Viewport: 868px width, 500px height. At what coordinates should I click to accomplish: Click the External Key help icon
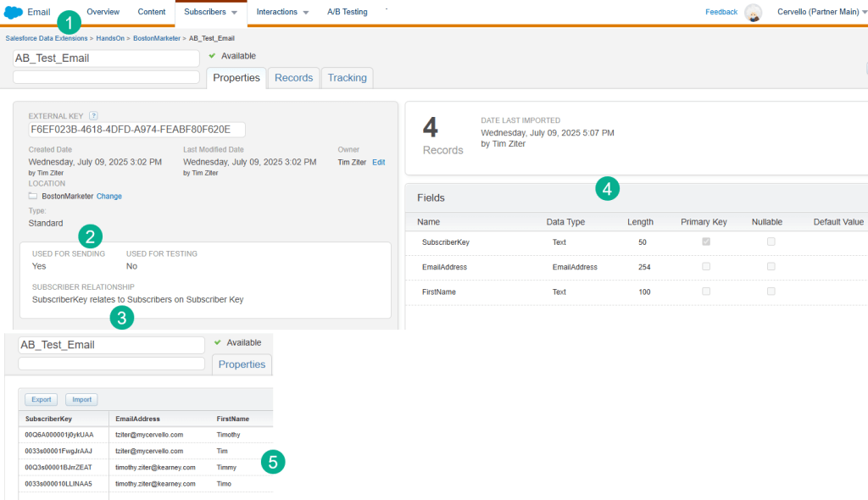(93, 115)
